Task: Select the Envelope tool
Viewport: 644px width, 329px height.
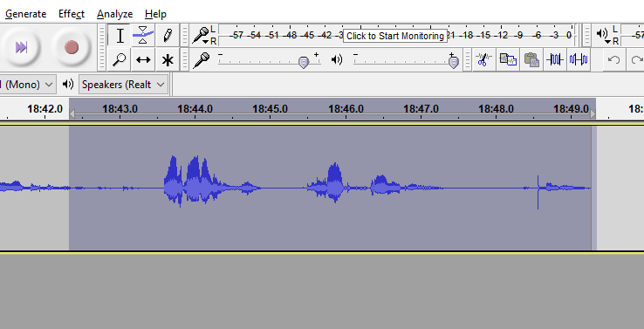Action: point(143,36)
